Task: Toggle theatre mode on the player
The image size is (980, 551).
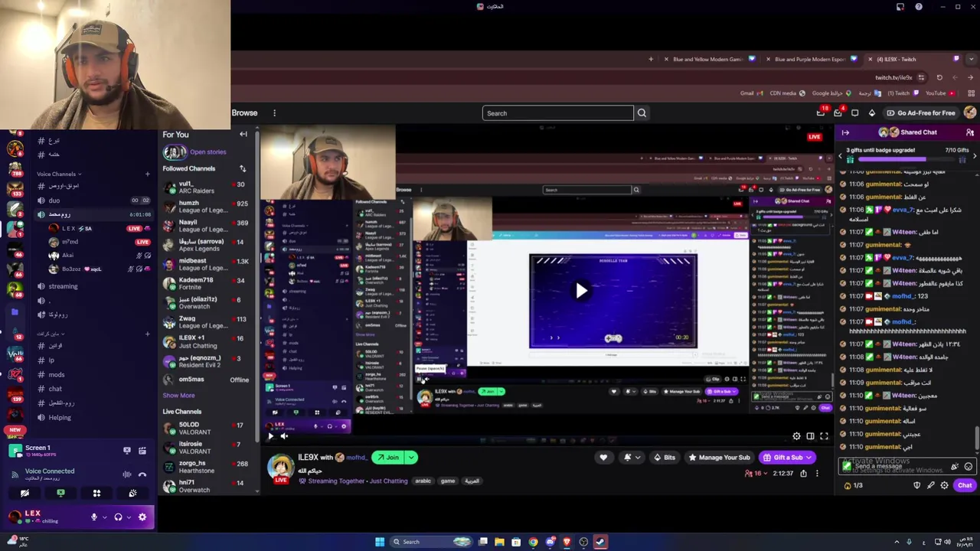Action: [810, 436]
